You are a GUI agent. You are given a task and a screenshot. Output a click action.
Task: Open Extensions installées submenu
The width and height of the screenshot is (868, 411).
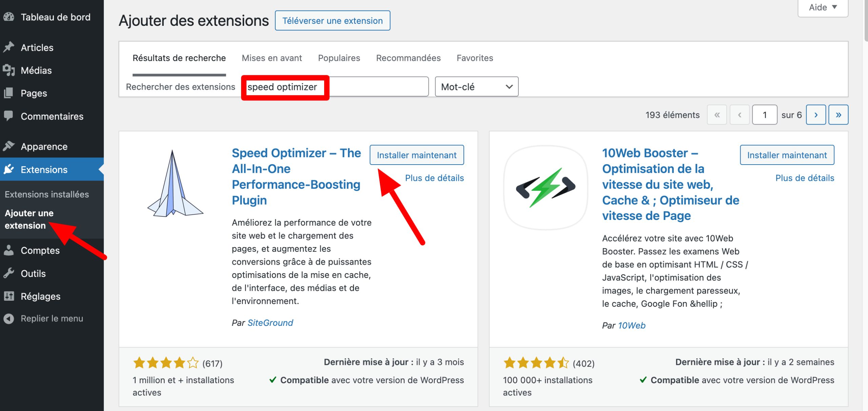(x=47, y=194)
